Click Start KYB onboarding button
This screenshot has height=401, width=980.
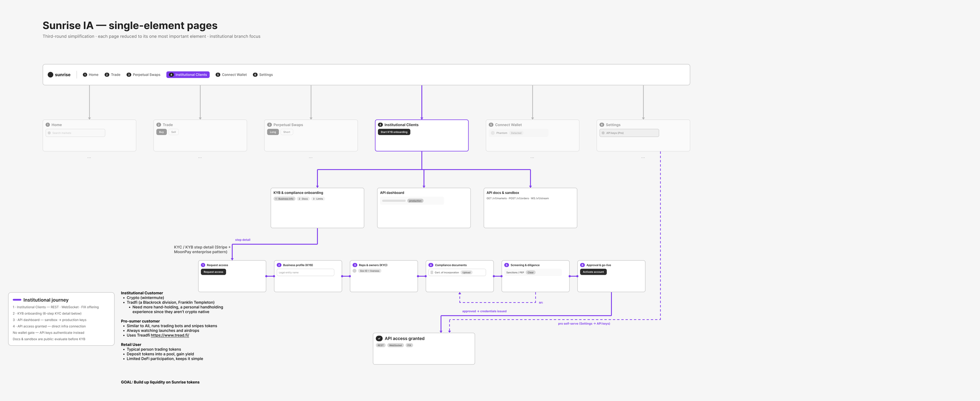coord(394,132)
